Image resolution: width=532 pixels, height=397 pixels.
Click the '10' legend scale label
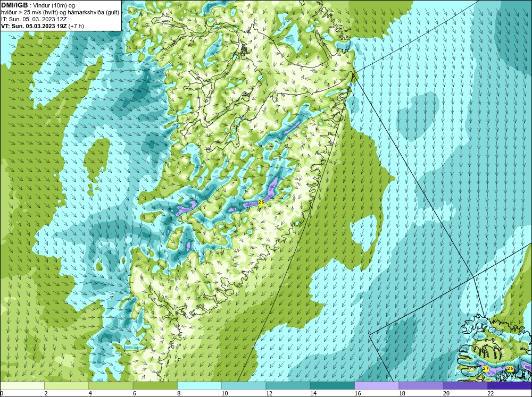[225, 393]
